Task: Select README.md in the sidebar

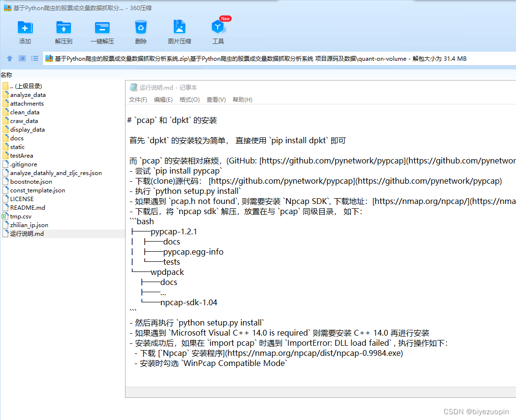Action: pyautogui.click(x=23, y=207)
